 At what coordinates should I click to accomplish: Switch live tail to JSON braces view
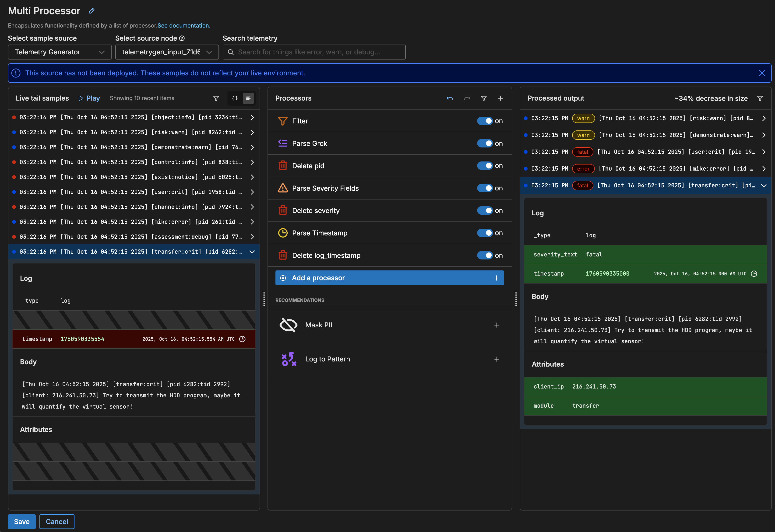click(235, 98)
